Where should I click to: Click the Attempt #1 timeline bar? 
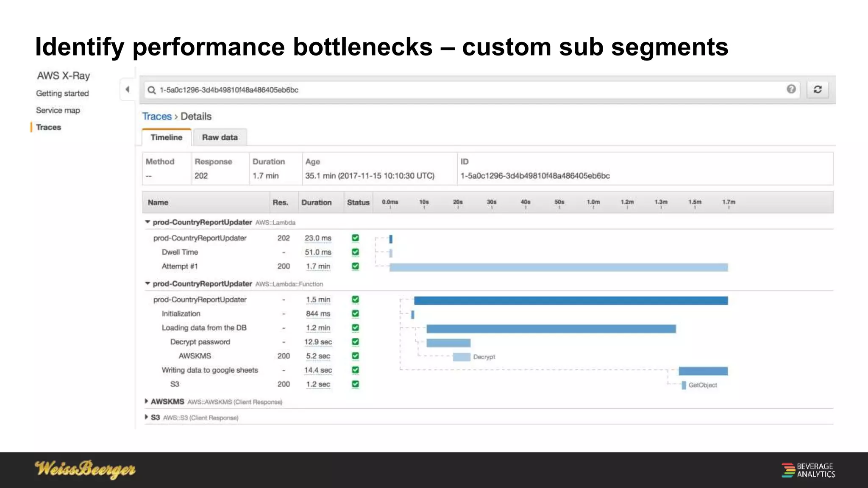559,267
